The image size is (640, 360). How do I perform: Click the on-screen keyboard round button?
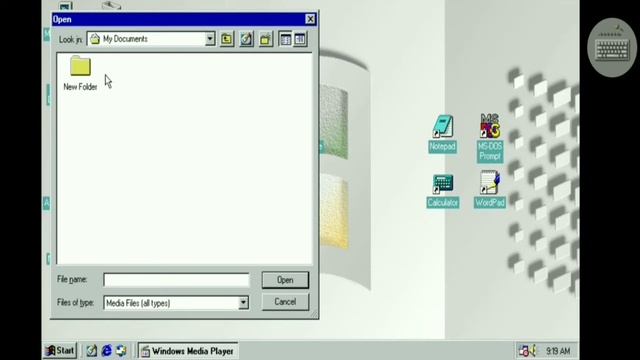(x=611, y=48)
